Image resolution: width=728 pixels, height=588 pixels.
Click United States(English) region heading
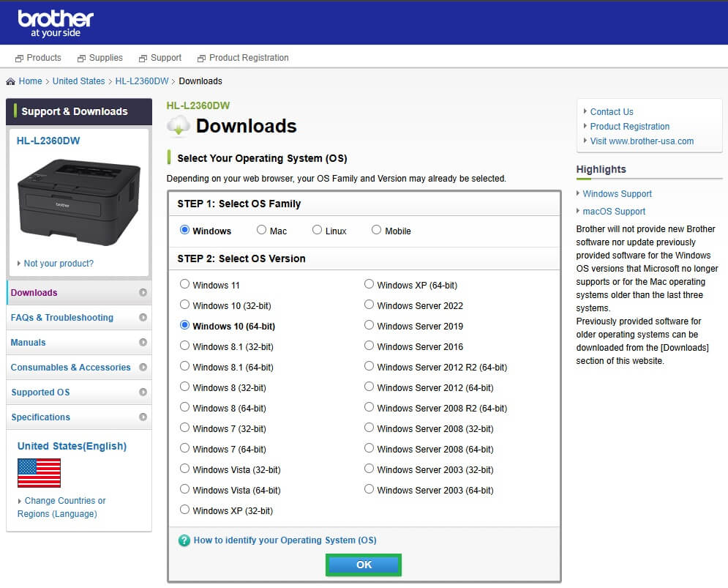[x=72, y=446]
